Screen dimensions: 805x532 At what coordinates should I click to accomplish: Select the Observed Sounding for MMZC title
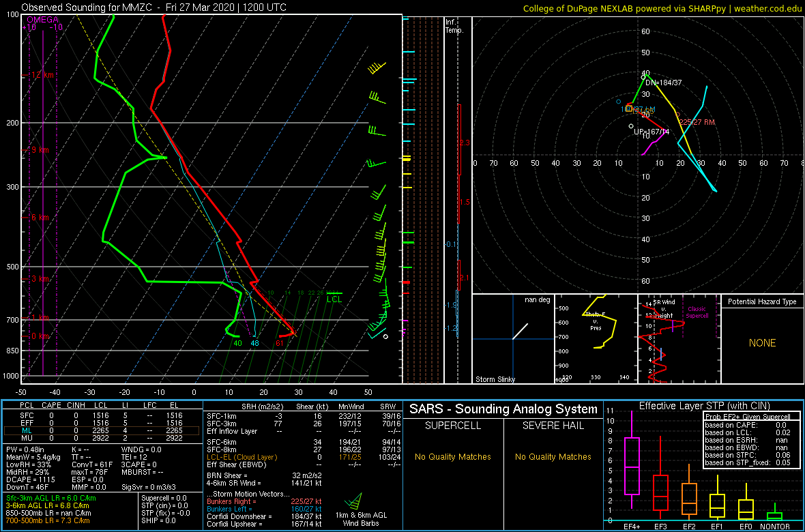(x=154, y=8)
